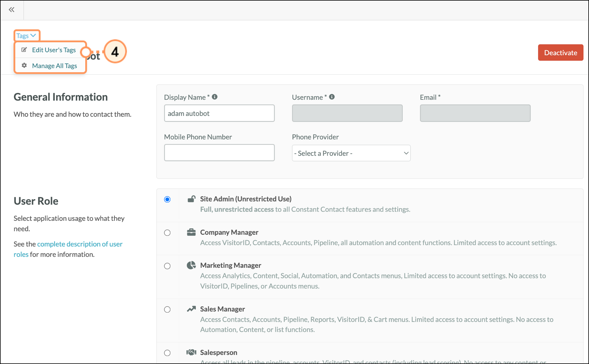Click the Site Admin (Unrestricted Use) label

point(246,199)
